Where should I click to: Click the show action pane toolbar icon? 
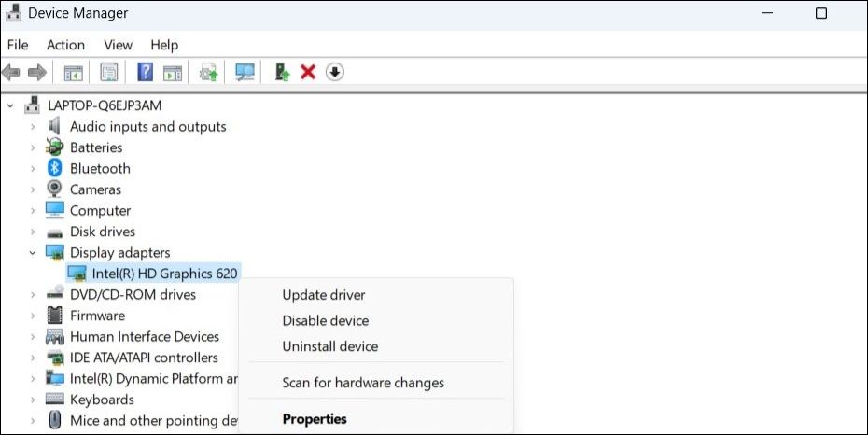coord(173,73)
